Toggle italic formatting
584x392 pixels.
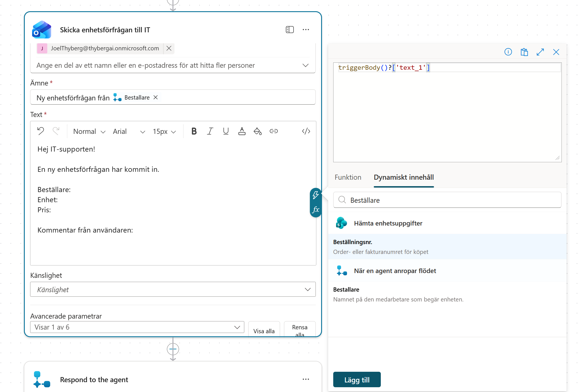coord(210,131)
